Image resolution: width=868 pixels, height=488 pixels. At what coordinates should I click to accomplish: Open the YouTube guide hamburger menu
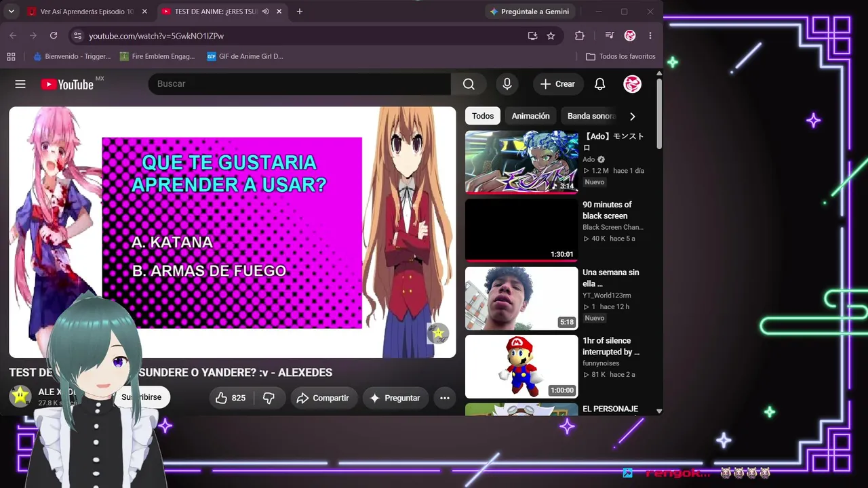click(x=20, y=84)
